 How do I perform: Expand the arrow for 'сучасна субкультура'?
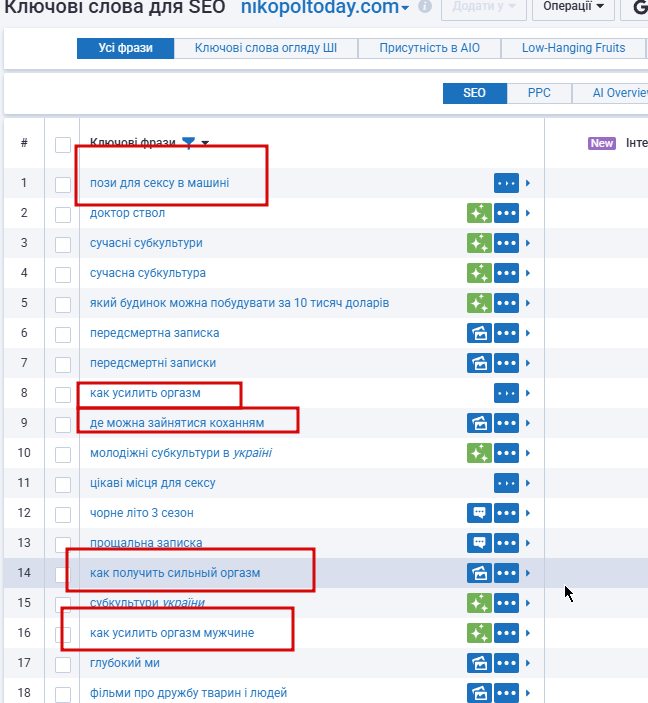(528, 273)
